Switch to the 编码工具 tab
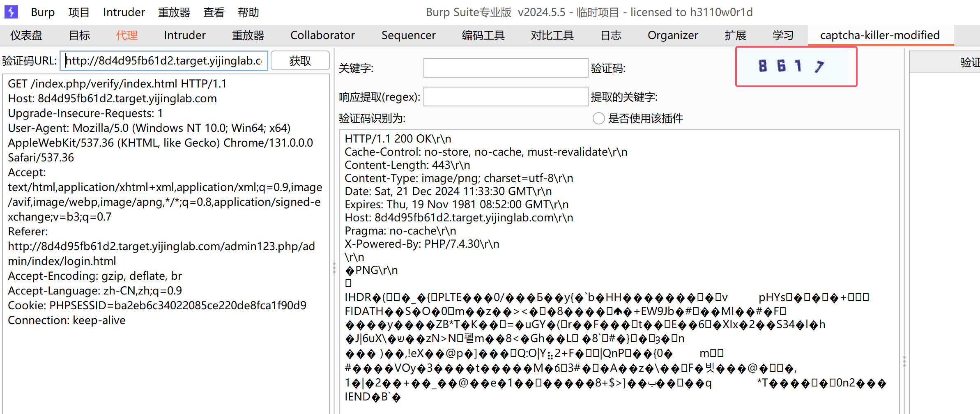This screenshot has width=980, height=414. click(x=483, y=35)
